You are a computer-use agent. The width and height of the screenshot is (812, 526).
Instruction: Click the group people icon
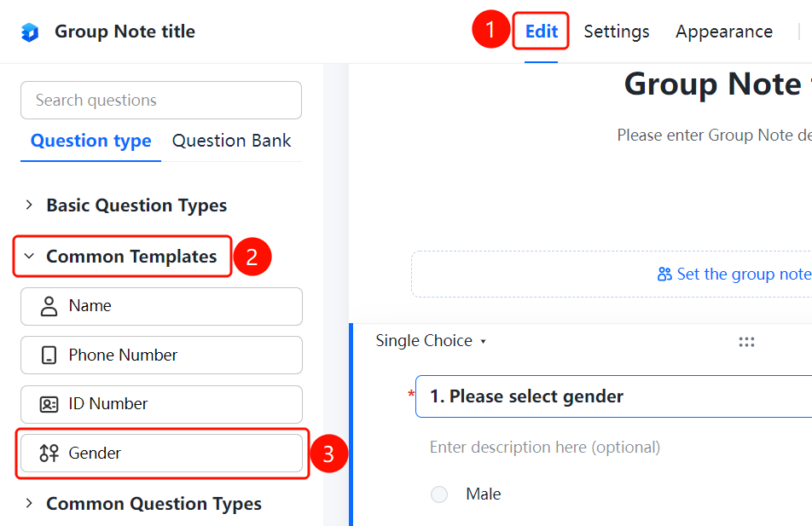tap(664, 274)
